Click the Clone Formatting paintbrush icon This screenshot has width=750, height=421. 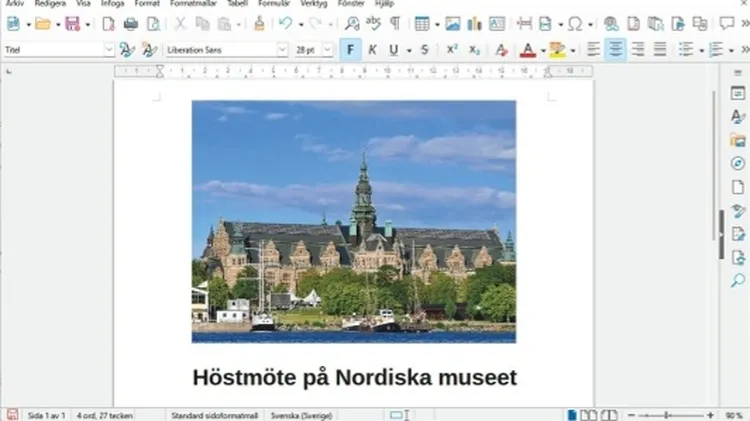tap(259, 24)
